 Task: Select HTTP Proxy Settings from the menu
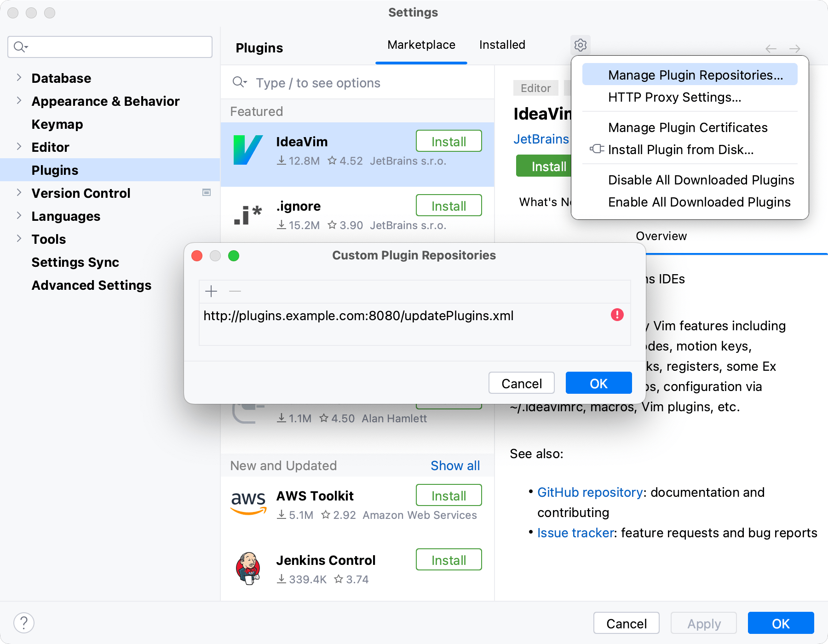coord(674,97)
